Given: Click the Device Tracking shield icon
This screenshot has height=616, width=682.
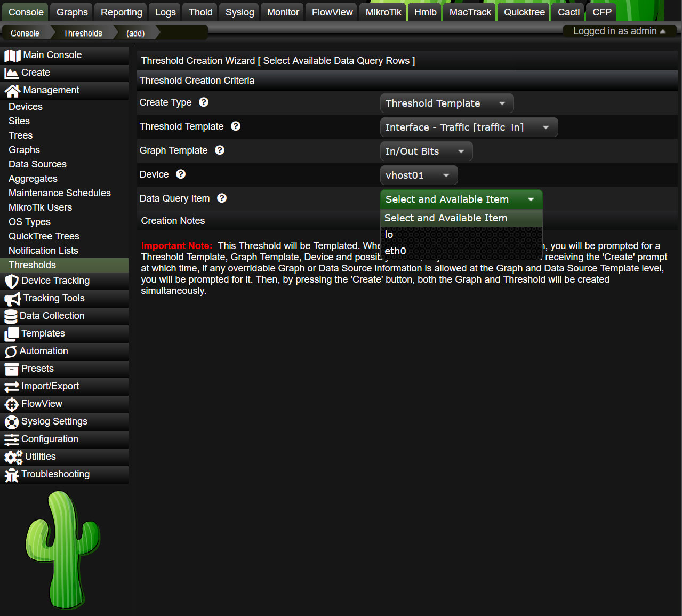Looking at the screenshot, I should click(x=12, y=281).
